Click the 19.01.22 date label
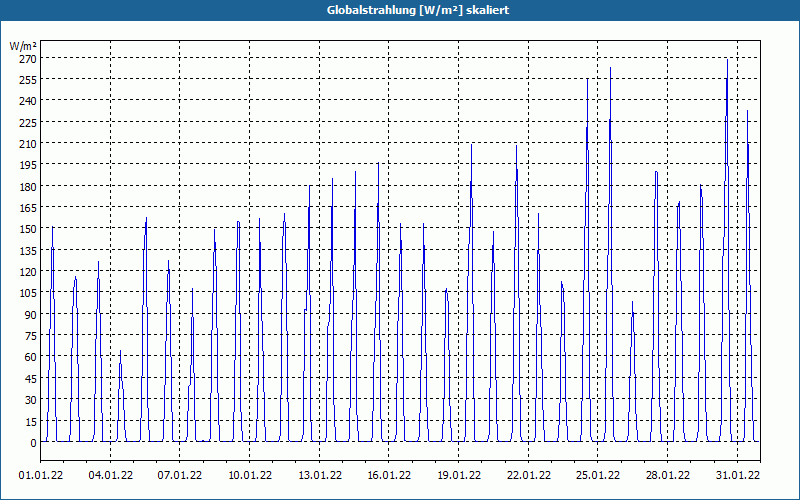 (x=459, y=475)
